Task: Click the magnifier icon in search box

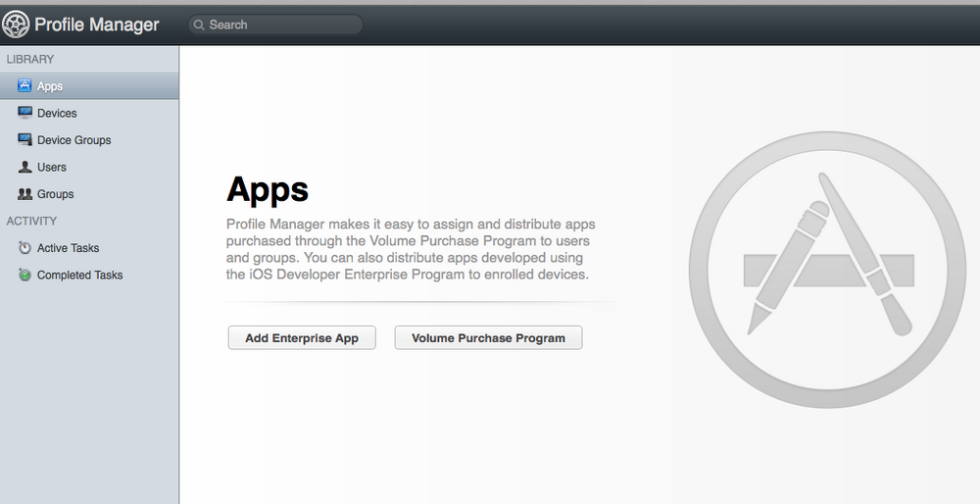Action: pyautogui.click(x=199, y=25)
